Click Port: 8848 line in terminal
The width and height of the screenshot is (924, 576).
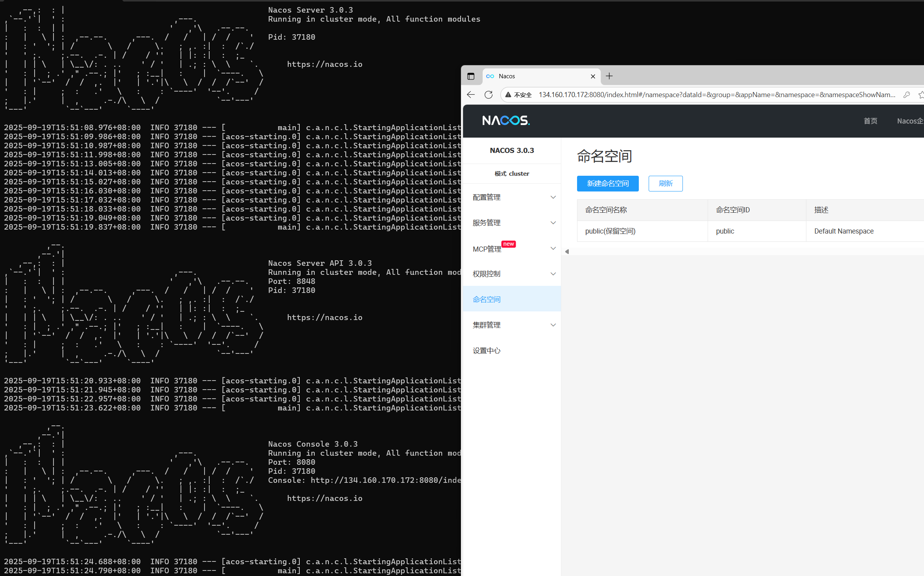pos(291,281)
